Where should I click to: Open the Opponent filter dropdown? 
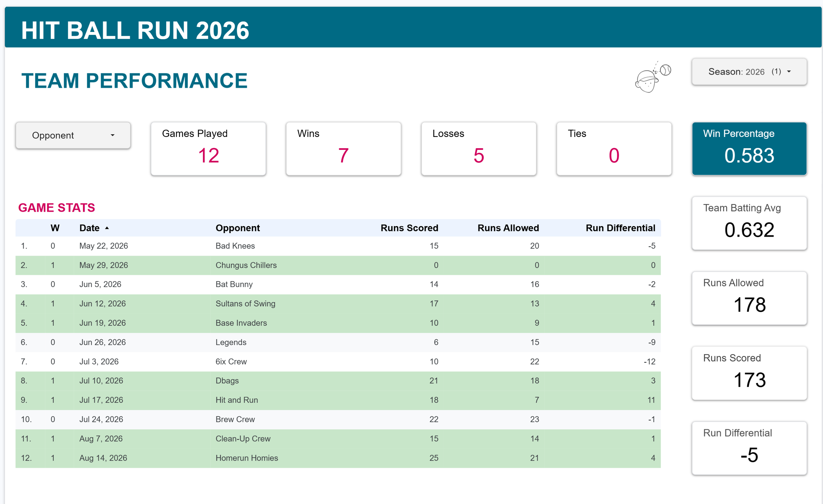coord(73,135)
